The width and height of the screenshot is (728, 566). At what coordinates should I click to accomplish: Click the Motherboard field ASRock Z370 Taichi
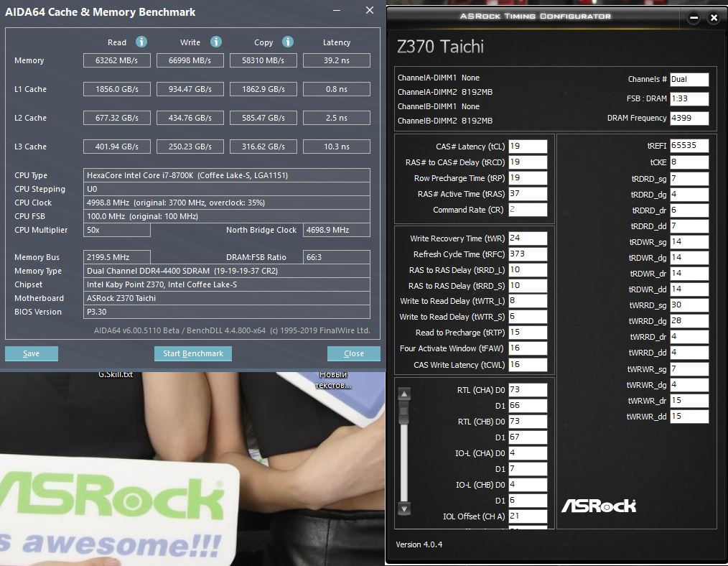tap(227, 298)
